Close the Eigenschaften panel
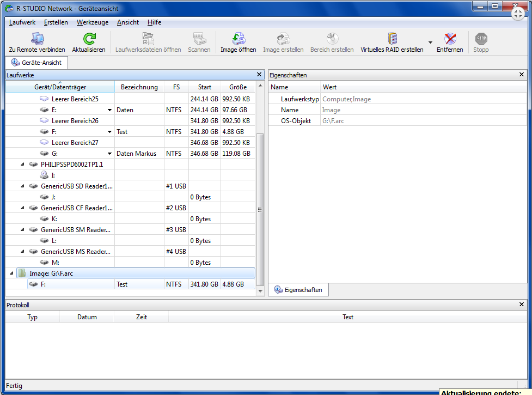 522,74
